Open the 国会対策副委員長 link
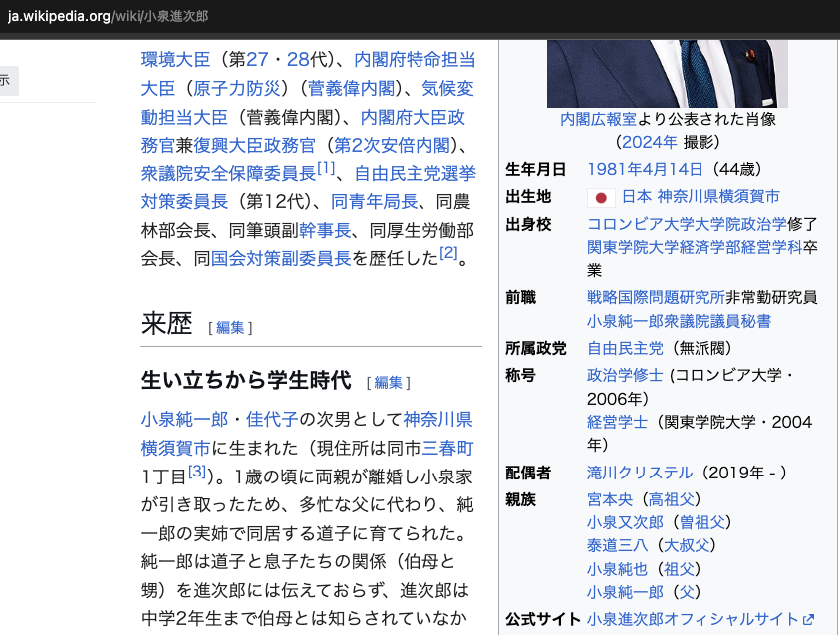This screenshot has height=635, width=840. tap(281, 259)
